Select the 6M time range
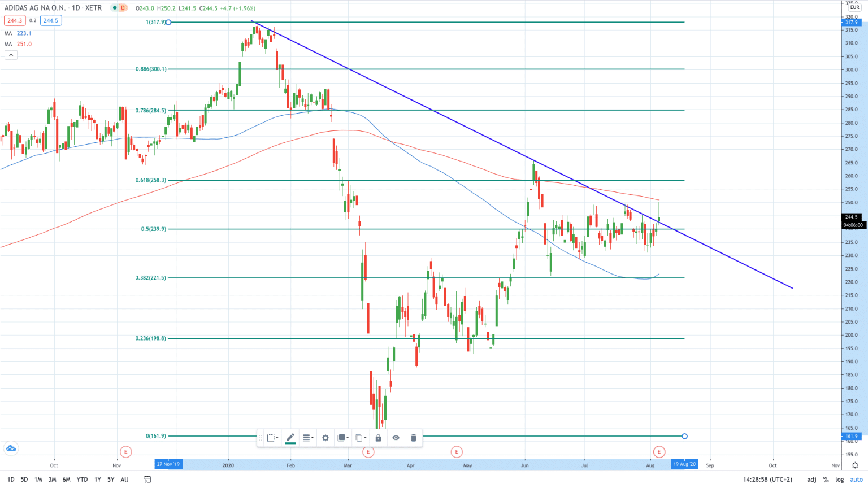This screenshot has height=488, width=868. (66, 480)
